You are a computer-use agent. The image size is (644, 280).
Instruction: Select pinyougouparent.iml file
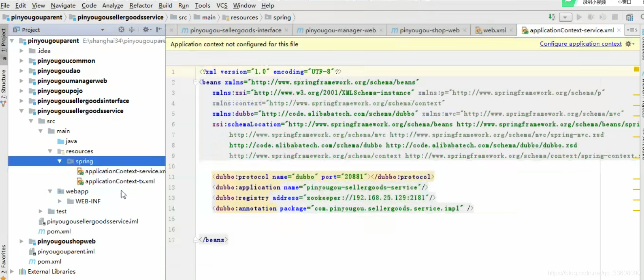click(x=62, y=251)
